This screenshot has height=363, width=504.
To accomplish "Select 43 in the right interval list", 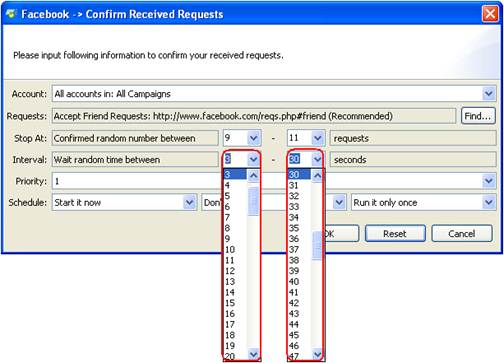I will 299,313.
